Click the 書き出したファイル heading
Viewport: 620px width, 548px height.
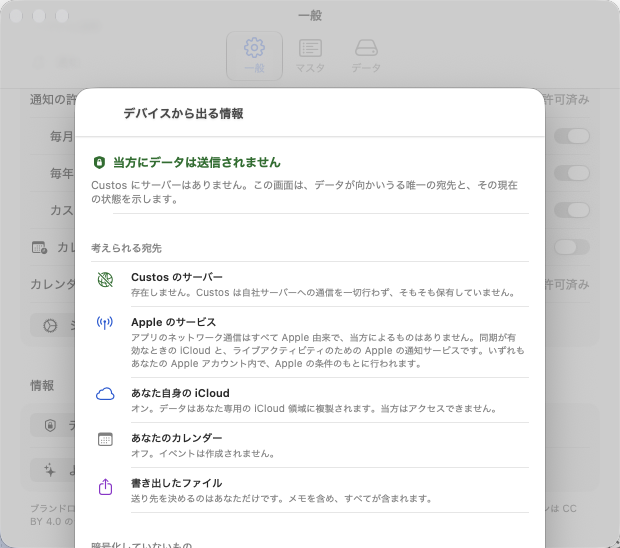[x=177, y=483]
